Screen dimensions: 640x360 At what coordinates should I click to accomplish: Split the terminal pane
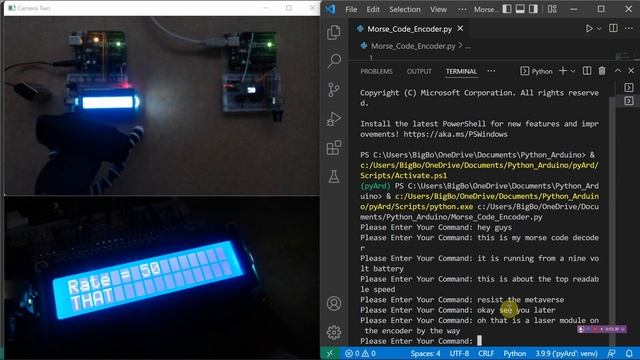pos(587,71)
